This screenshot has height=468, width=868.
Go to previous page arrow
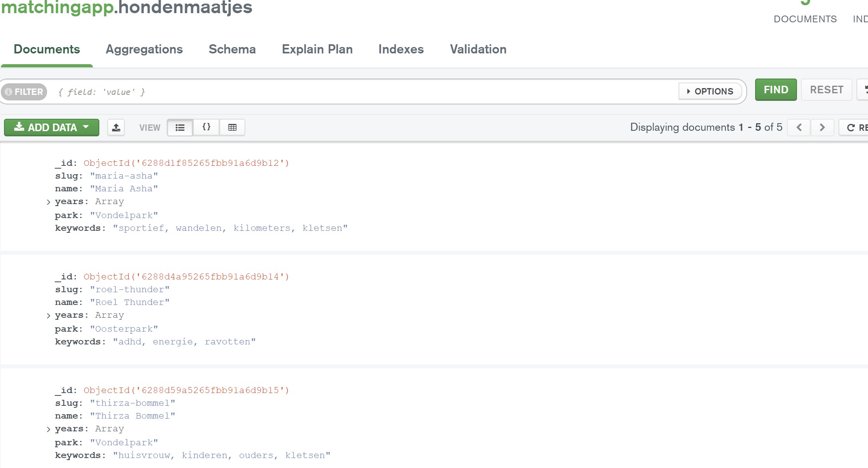[x=799, y=128]
